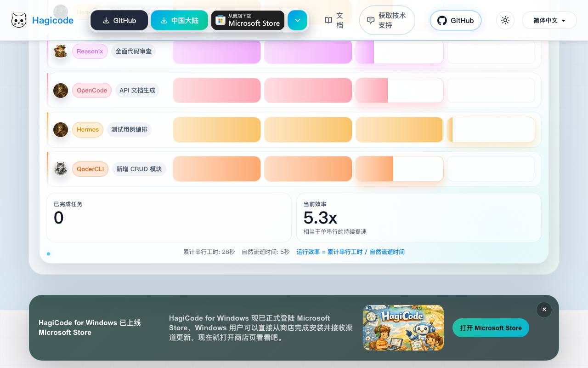Click 累计串行工时: 28秒 text
This screenshot has height=368, width=588.
point(209,252)
